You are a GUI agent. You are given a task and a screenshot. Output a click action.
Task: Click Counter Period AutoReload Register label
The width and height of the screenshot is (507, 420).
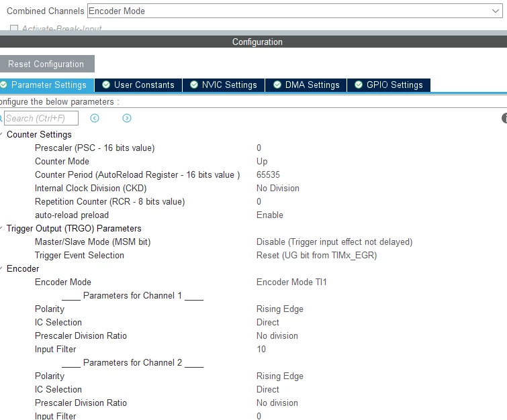pos(138,175)
